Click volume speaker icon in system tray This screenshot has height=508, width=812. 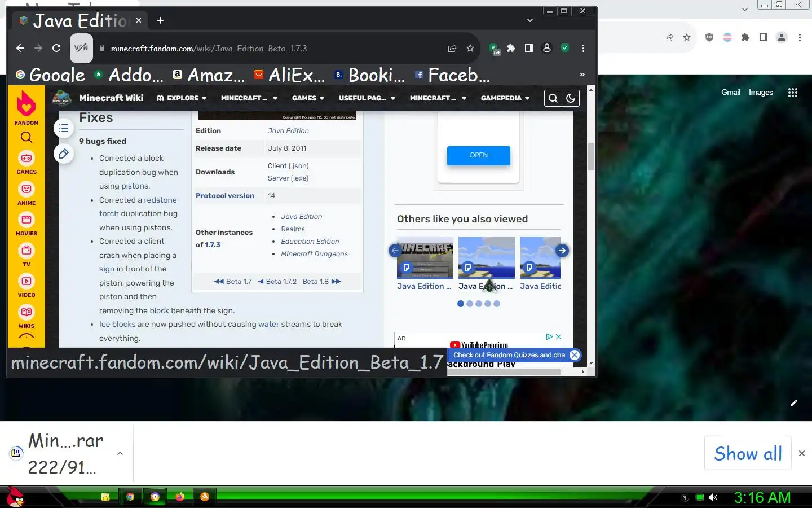point(713,497)
